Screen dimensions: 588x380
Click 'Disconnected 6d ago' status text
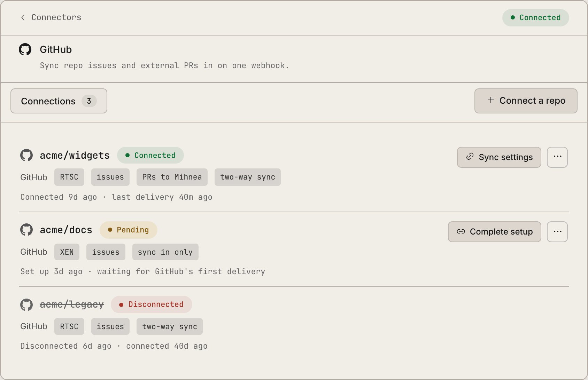pyautogui.click(x=66, y=346)
